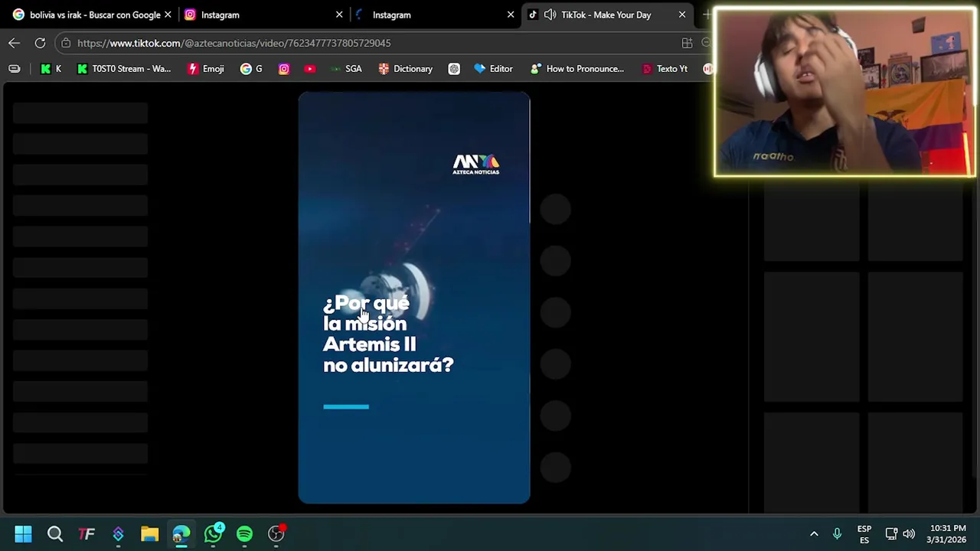The height and width of the screenshot is (551, 980).
Task: Click the Azteca Noticias video player
Action: (413, 298)
